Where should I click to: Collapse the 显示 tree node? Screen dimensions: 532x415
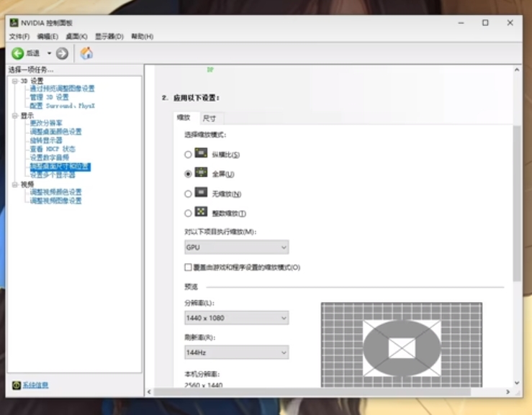14,116
